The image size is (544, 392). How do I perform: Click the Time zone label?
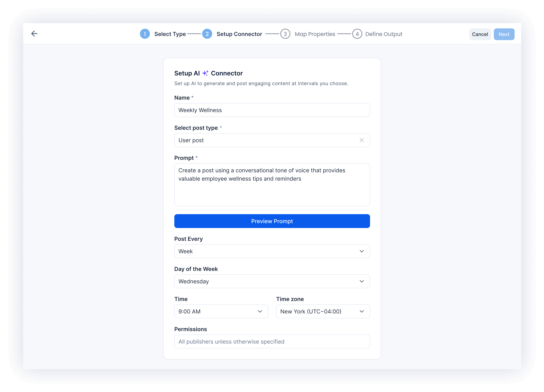(290, 299)
